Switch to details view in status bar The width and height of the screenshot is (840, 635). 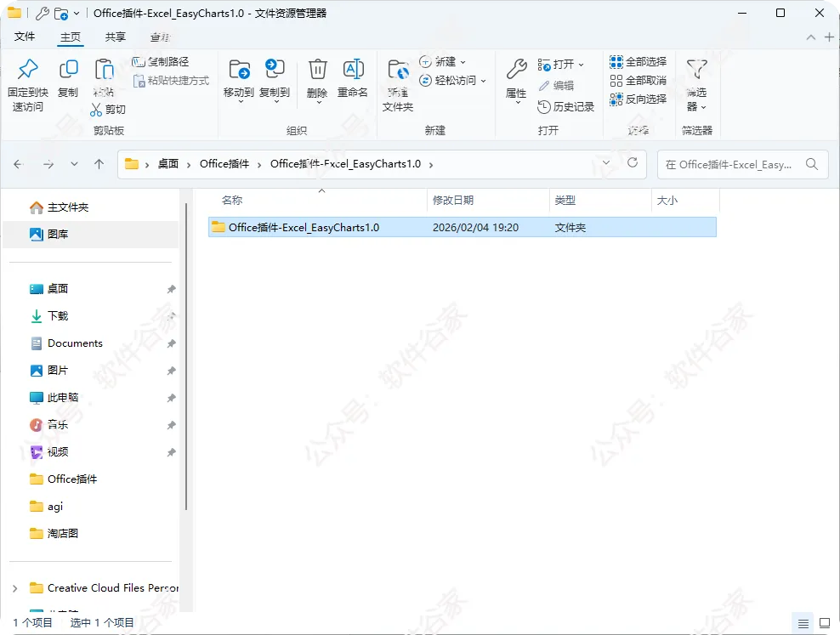(x=803, y=623)
